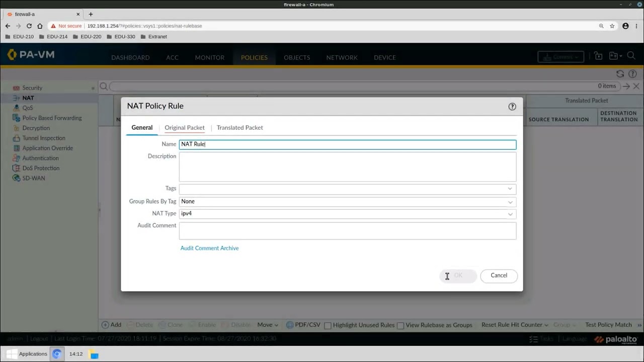This screenshot has width=644, height=362.
Task: Select NAT in the policies sidebar
Action: pos(28,98)
